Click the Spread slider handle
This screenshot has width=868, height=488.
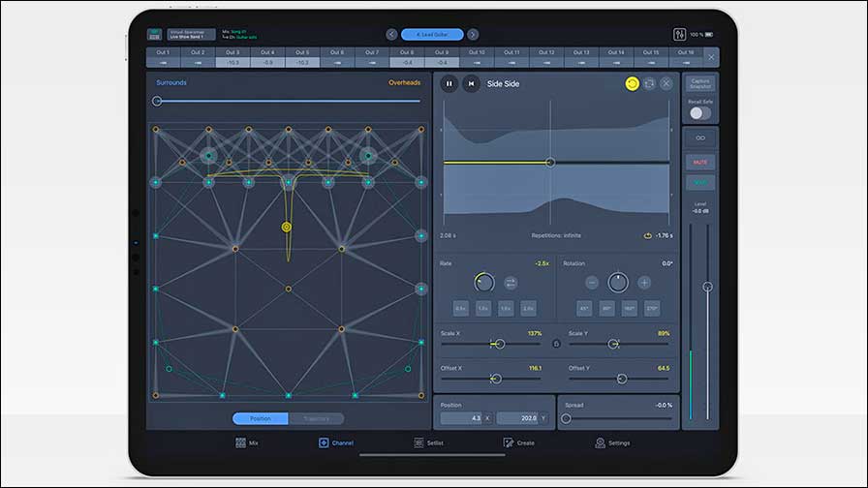click(566, 419)
